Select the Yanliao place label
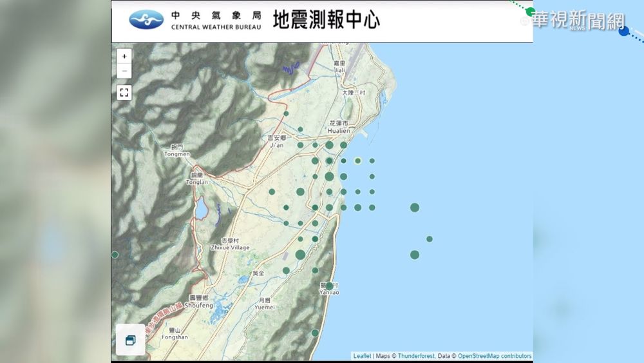Image resolution: width=644 pixels, height=363 pixels. coord(329,289)
